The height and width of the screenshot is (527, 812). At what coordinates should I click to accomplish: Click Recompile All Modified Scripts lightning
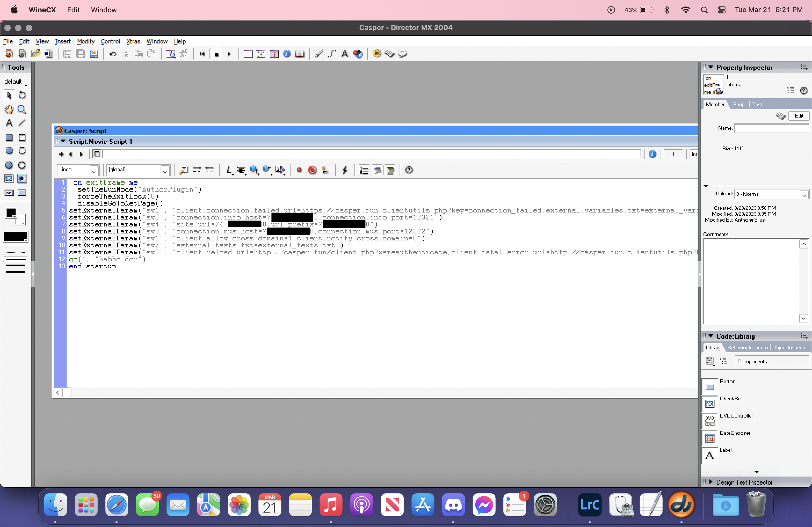point(345,170)
